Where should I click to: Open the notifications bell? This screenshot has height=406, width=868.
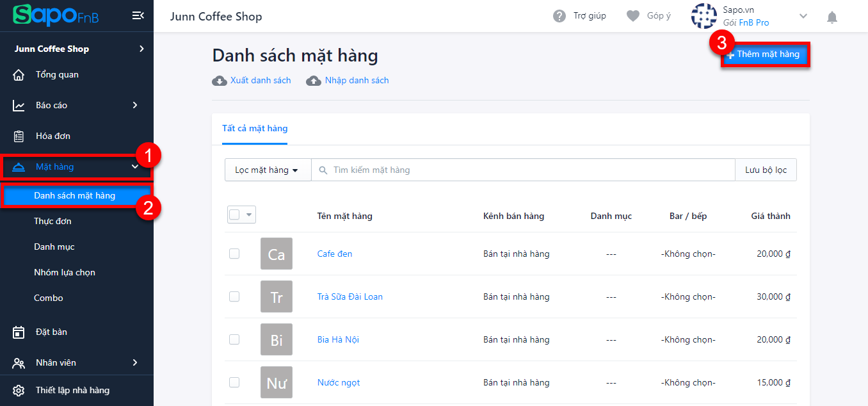(x=832, y=17)
